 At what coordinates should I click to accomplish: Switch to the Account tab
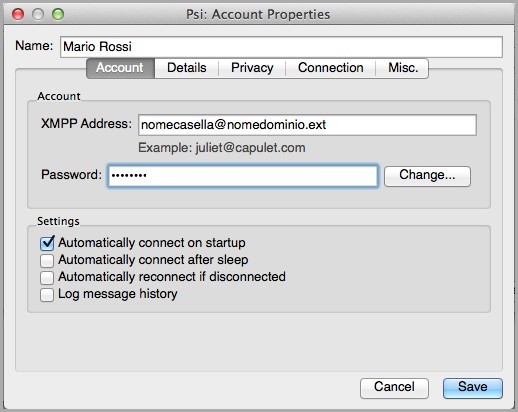pos(120,68)
